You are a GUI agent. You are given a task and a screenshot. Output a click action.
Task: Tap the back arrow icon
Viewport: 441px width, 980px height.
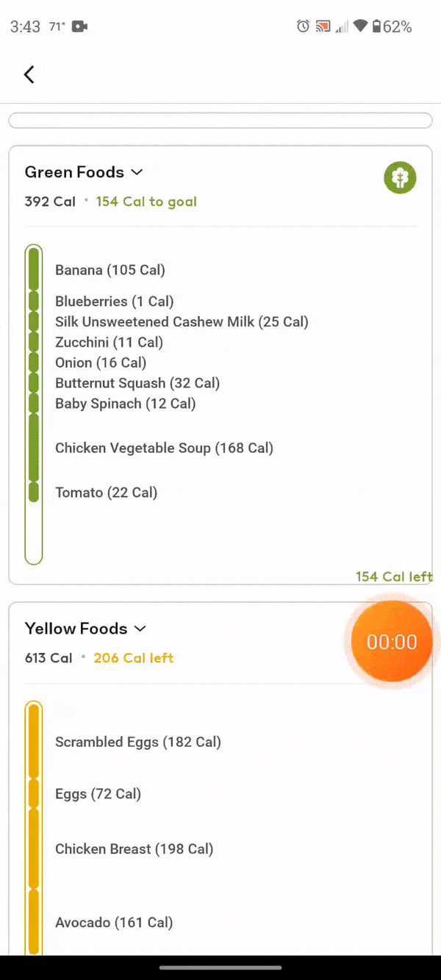coord(29,74)
